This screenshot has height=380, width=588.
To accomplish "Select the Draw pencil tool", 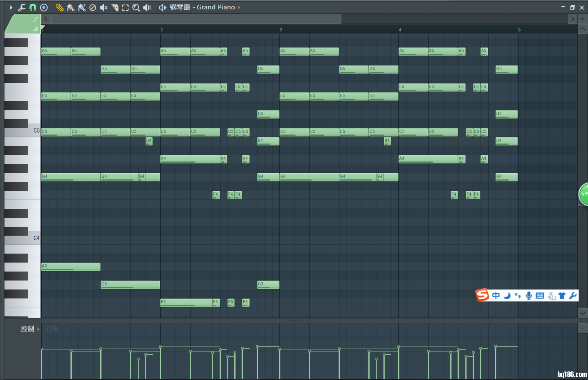I will pyautogui.click(x=59, y=7).
